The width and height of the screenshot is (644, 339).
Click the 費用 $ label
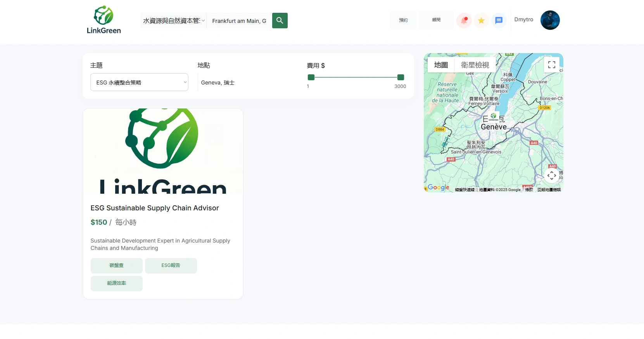pyautogui.click(x=316, y=65)
